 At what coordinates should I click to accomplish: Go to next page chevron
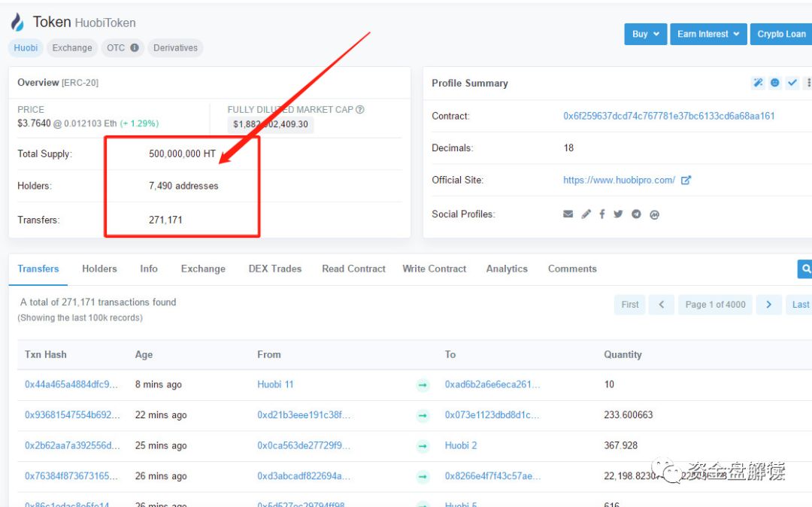pos(768,305)
